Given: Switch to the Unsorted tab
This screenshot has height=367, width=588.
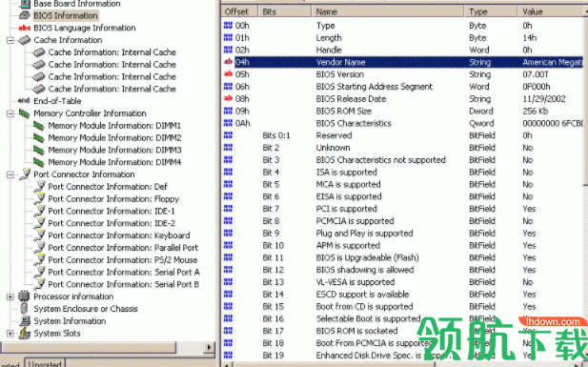Looking at the screenshot, I should tap(45, 363).
